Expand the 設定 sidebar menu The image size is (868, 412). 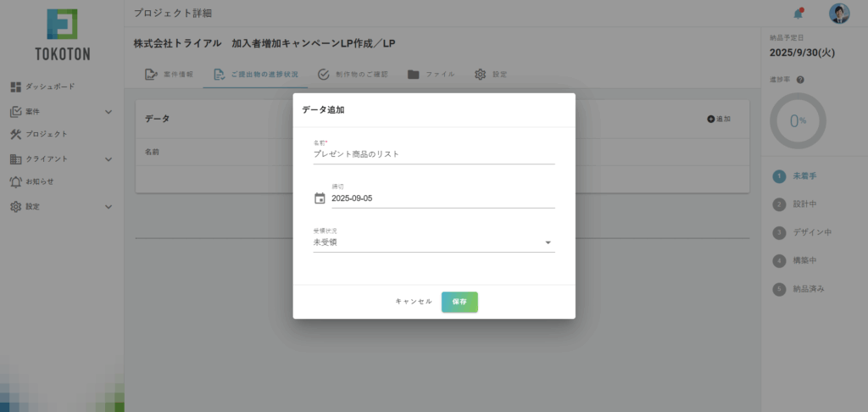click(108, 206)
